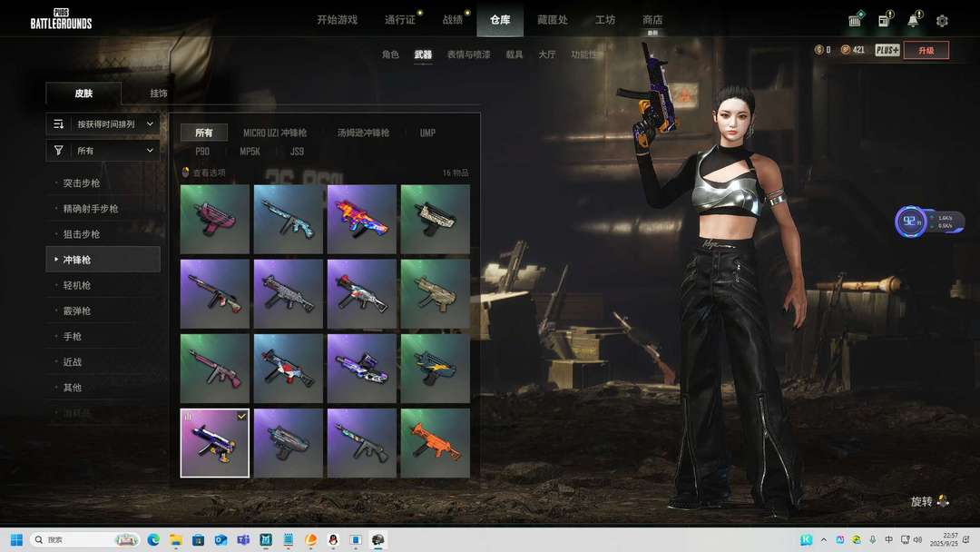
Task: Click the BP coin icon showing 421
Action: click(846, 49)
